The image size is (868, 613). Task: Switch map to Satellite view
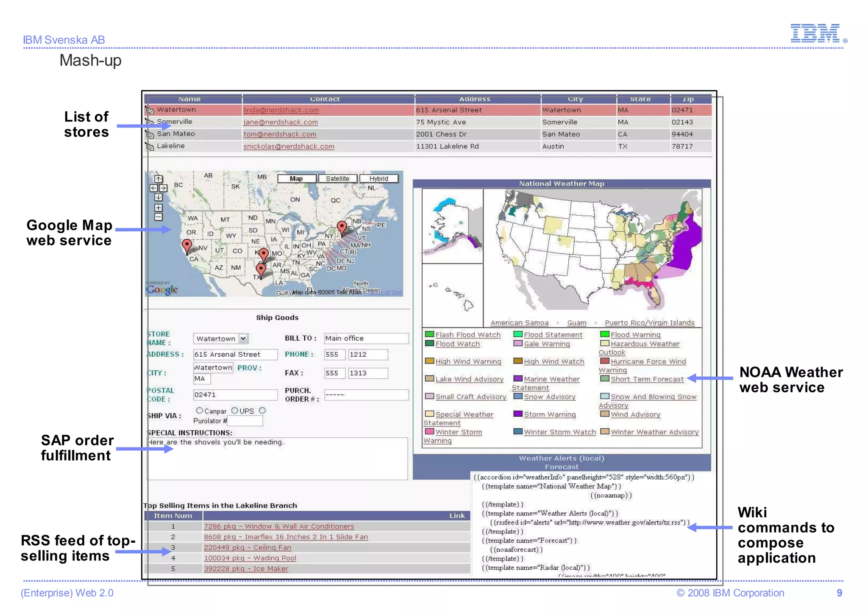pos(337,179)
